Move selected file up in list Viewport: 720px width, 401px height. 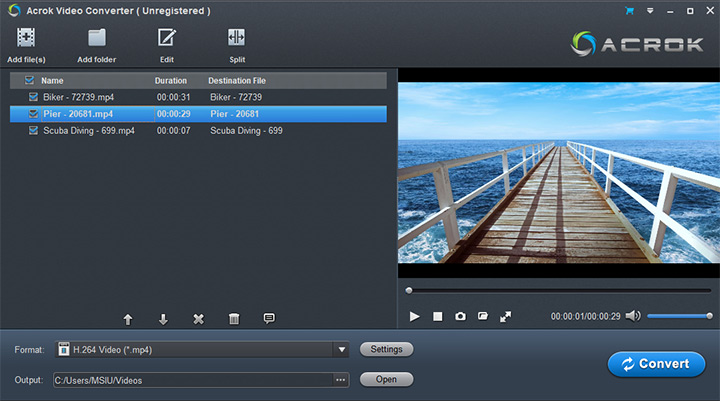pos(128,319)
